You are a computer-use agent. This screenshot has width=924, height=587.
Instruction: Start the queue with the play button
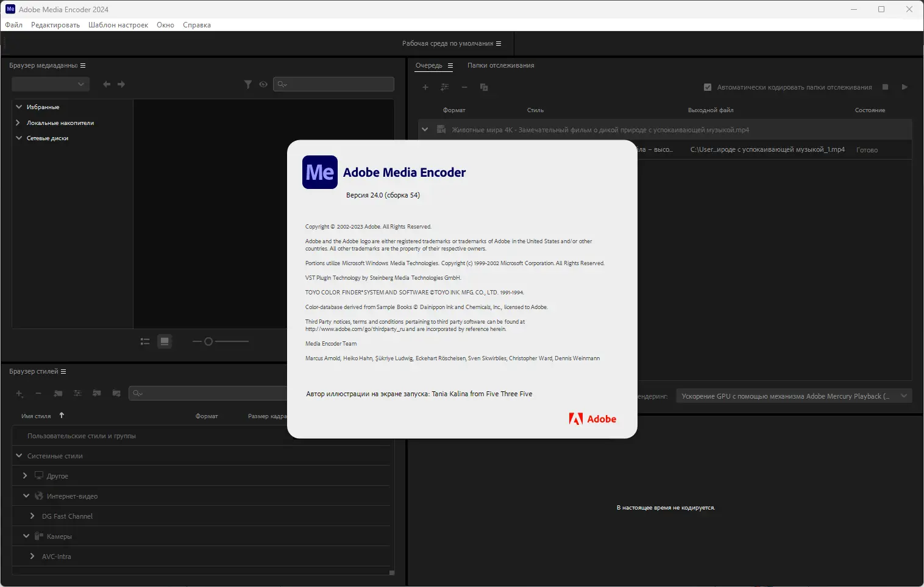904,87
